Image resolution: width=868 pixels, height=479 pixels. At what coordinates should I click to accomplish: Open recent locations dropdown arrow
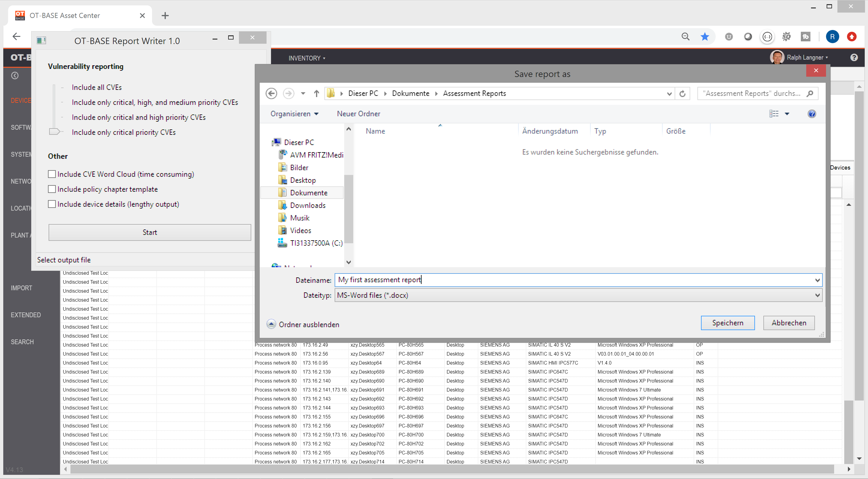[303, 93]
